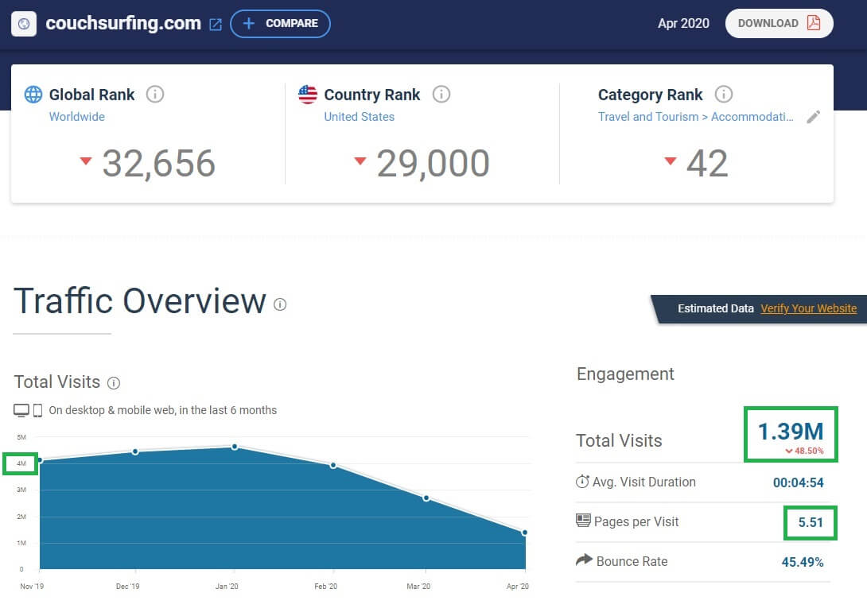The image size is (867, 616).
Task: Click the couchsurfing site favicon
Action: (x=24, y=24)
